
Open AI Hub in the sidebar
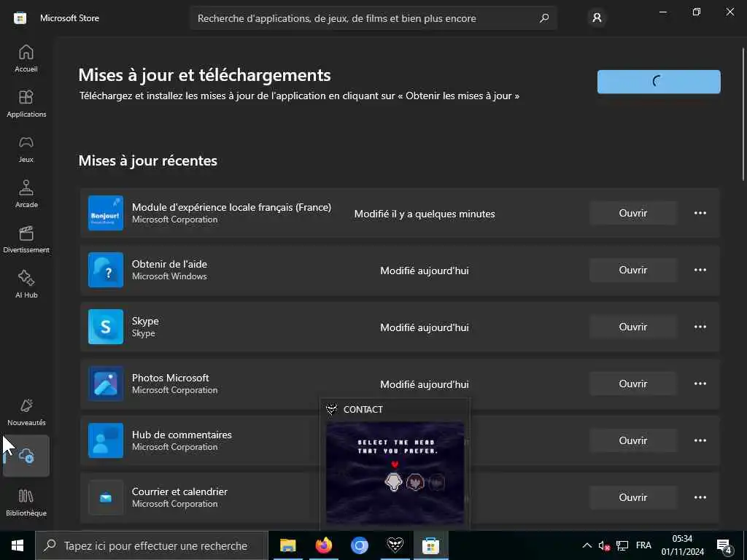pos(26,284)
